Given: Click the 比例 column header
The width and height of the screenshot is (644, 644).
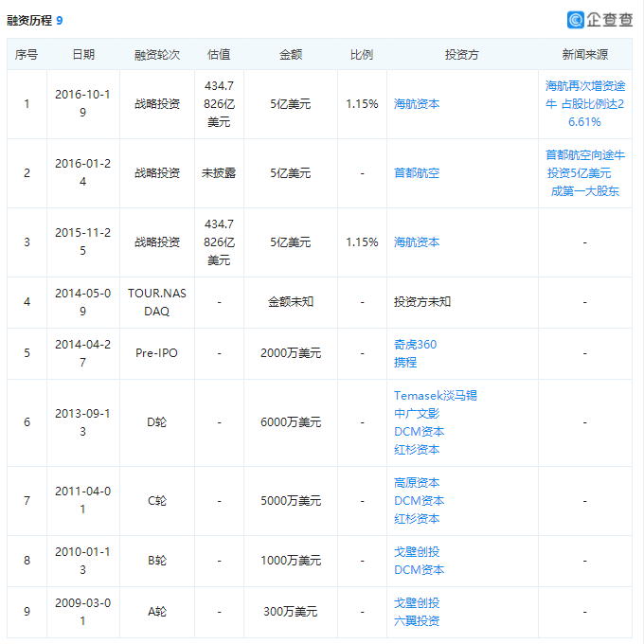Looking at the screenshot, I should (362, 55).
